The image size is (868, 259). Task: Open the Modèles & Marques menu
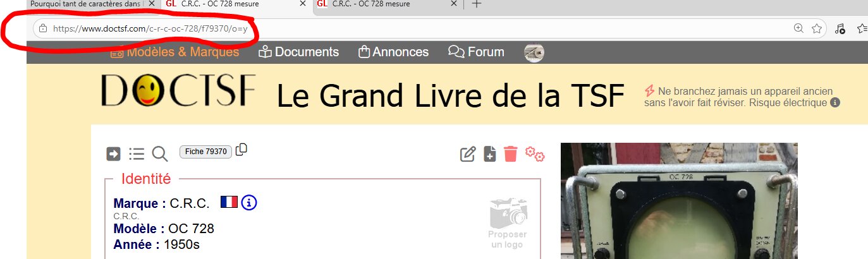[x=174, y=52]
